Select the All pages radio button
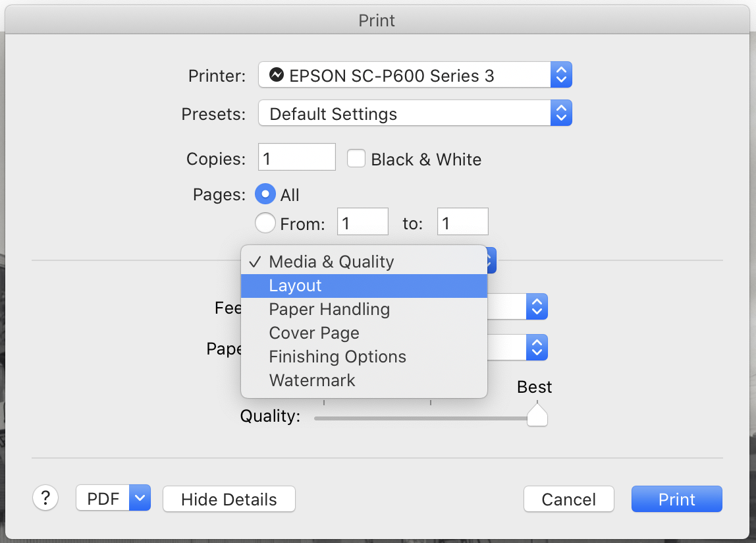Image resolution: width=756 pixels, height=543 pixels. pos(265,194)
